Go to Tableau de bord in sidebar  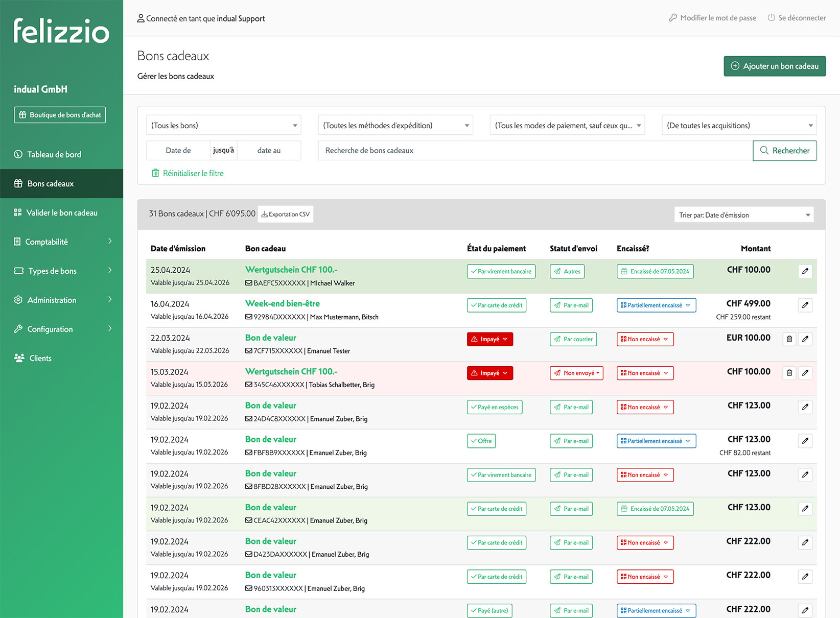pos(54,154)
